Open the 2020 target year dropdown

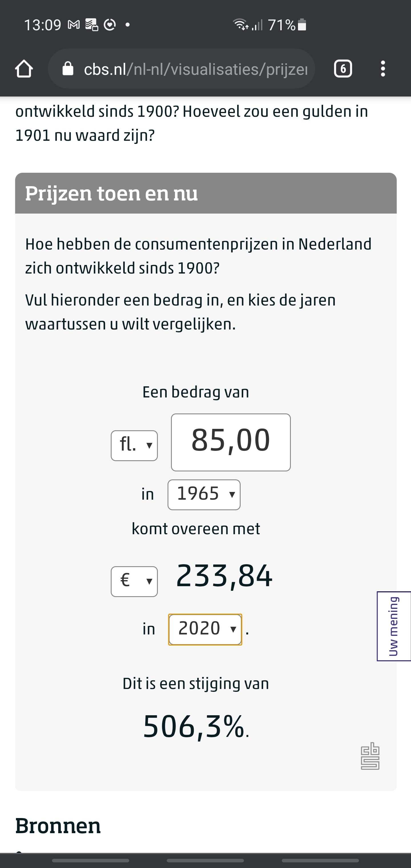pos(205,629)
